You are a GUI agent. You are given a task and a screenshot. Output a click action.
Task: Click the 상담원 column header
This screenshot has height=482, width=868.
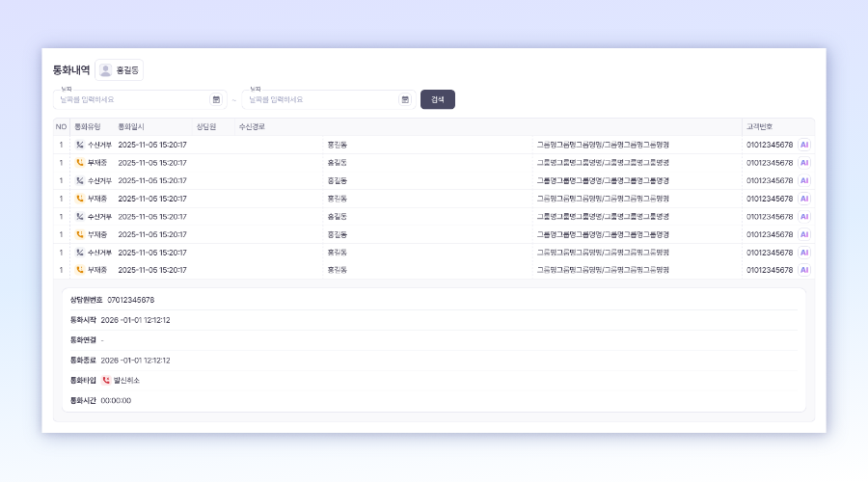point(206,127)
